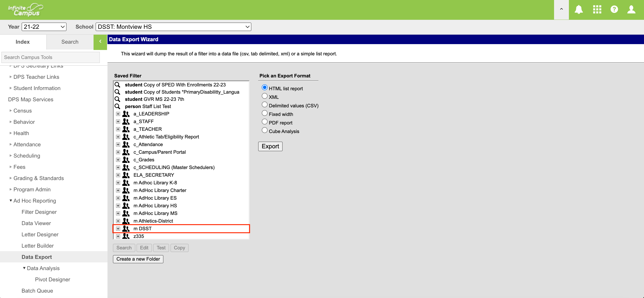Expand the m AdHoc Library MS folder
644x298 pixels.
point(118,213)
